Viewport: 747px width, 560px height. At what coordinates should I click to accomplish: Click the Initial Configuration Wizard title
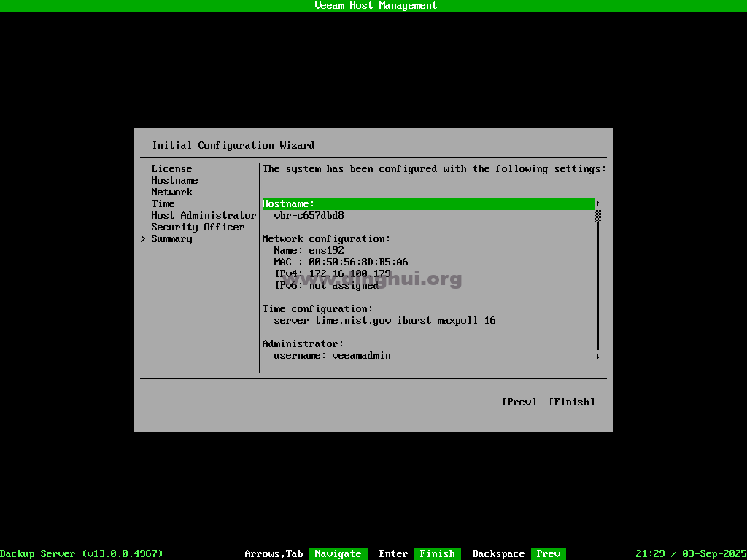coord(233,145)
